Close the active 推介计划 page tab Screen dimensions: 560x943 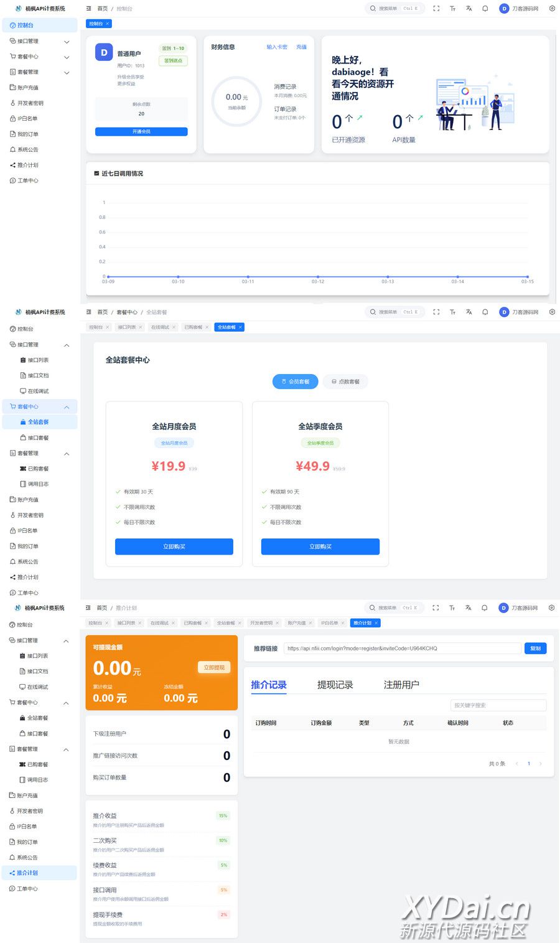(x=376, y=623)
